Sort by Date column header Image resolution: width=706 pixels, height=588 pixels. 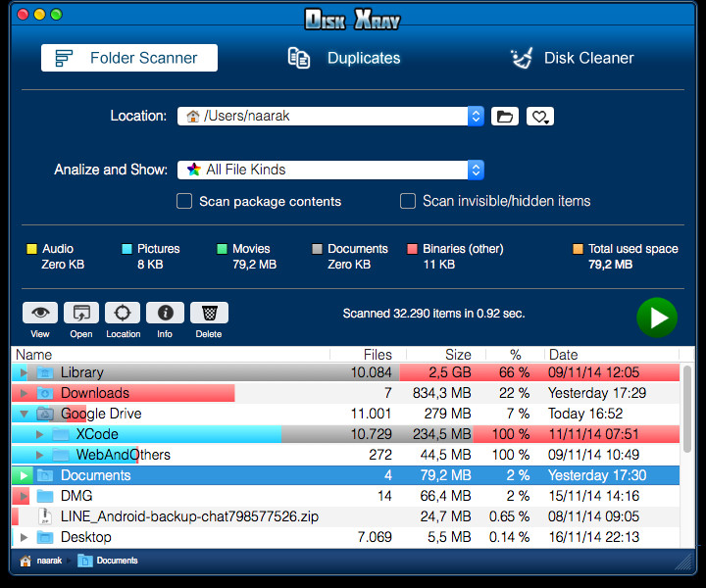point(612,355)
